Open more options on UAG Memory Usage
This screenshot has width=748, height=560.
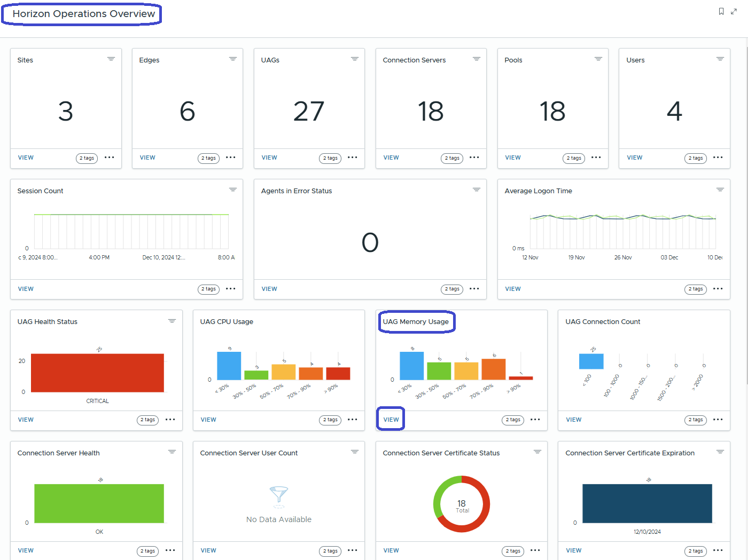(x=535, y=420)
